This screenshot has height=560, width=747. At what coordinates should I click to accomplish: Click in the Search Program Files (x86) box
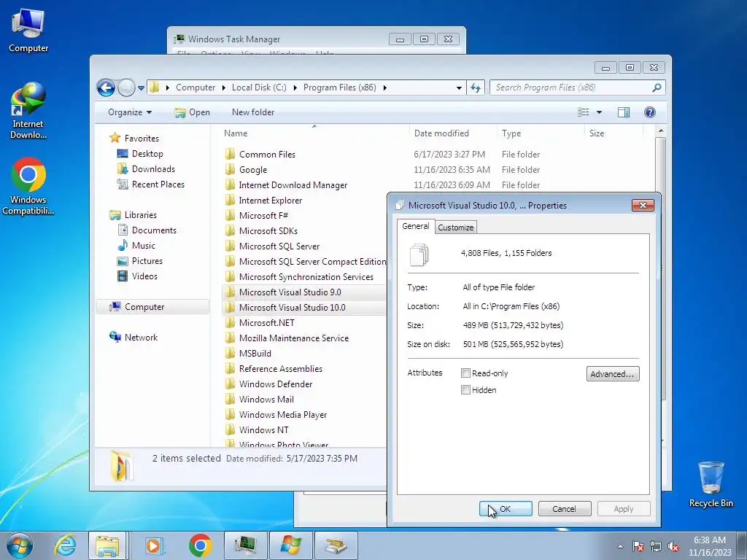coord(570,87)
